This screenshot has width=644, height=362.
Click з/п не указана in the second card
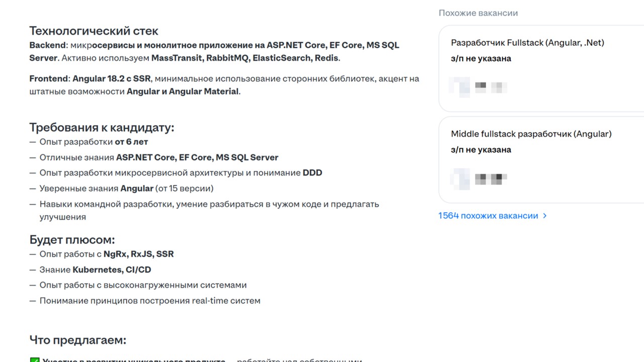[481, 150]
